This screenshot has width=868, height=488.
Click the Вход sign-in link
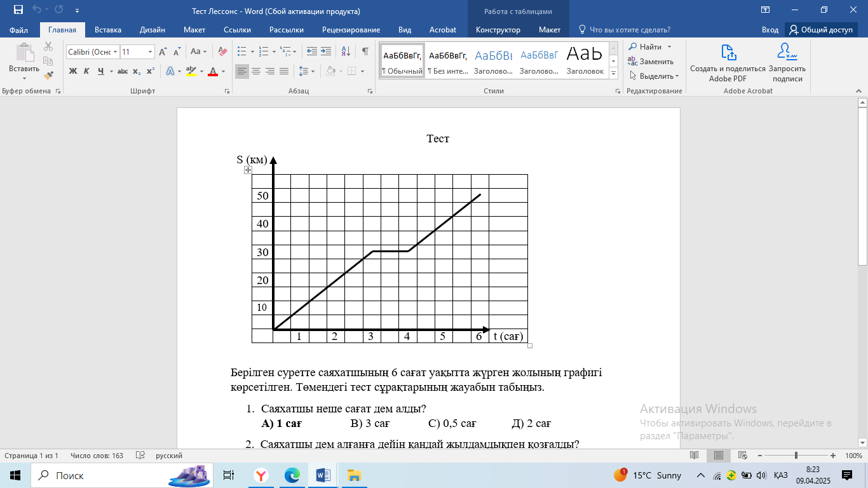click(770, 30)
